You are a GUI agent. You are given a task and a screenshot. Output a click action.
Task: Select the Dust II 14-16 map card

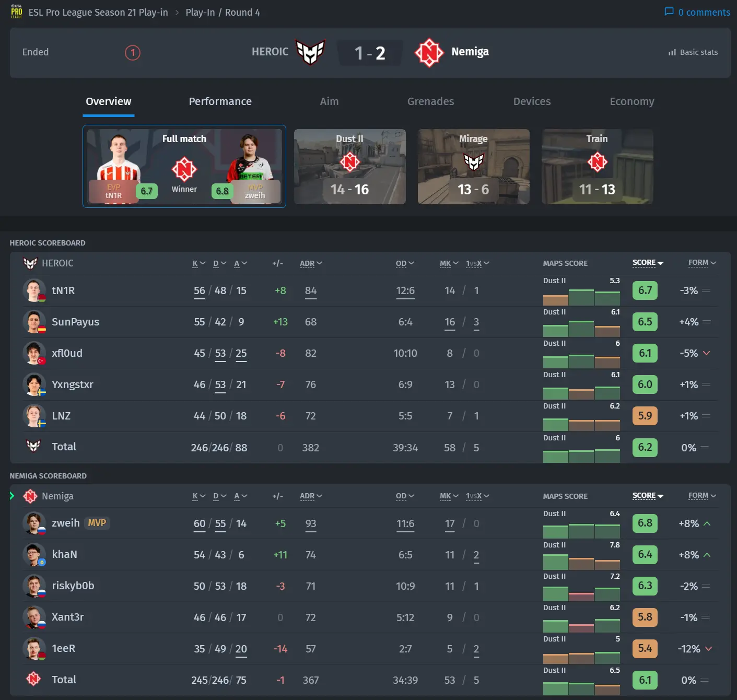pyautogui.click(x=350, y=167)
